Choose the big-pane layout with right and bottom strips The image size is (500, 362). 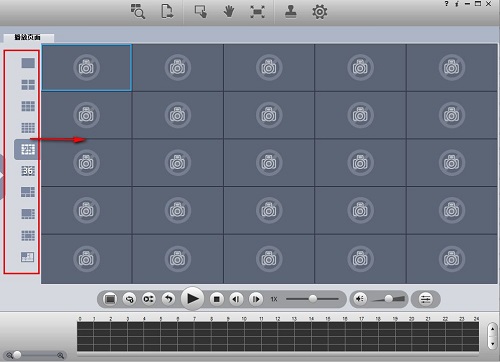[28, 214]
